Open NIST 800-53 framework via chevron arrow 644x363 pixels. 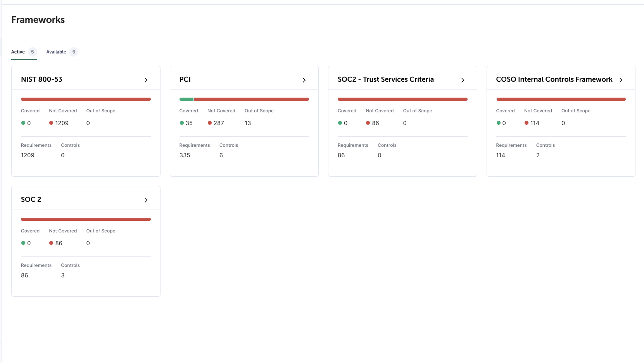coord(146,80)
